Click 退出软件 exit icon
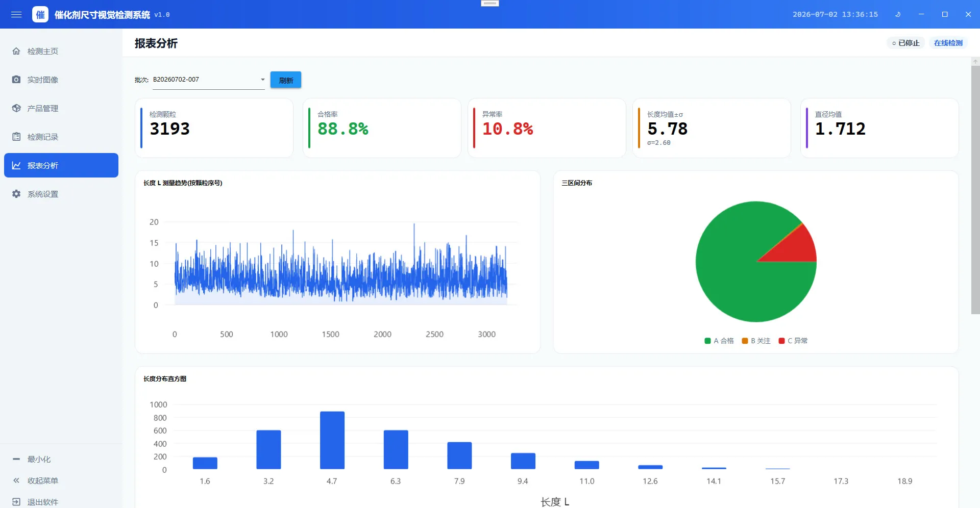This screenshot has height=508, width=980. click(x=16, y=502)
